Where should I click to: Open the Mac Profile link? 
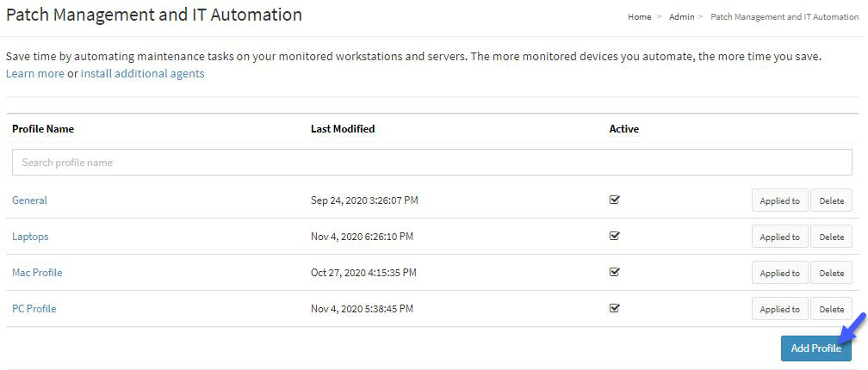pyautogui.click(x=37, y=273)
